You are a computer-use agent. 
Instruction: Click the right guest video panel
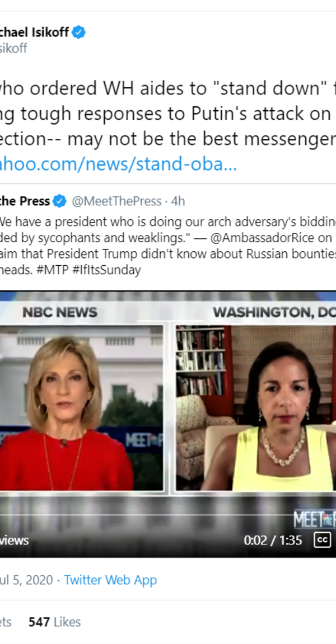(x=256, y=408)
